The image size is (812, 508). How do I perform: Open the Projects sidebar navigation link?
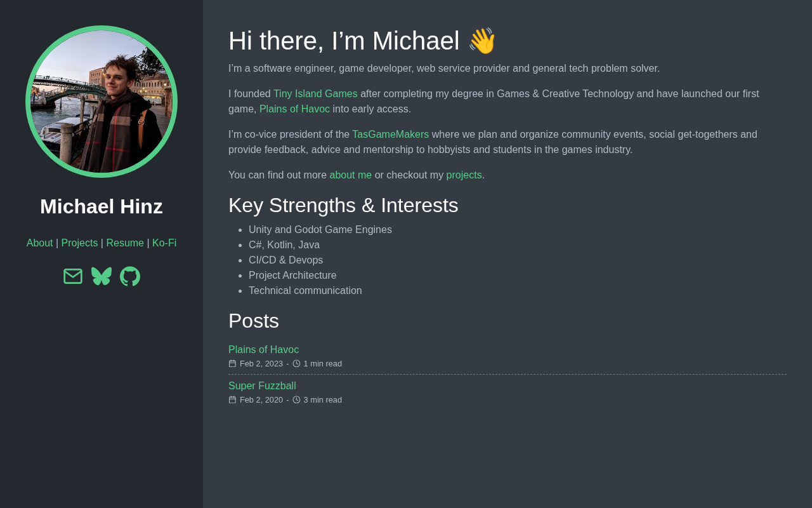79,243
